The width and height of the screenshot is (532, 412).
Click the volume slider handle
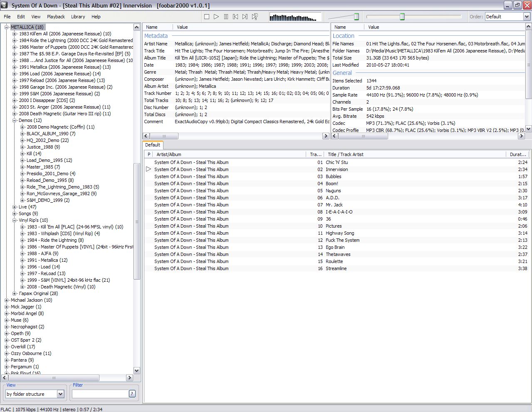click(x=356, y=17)
